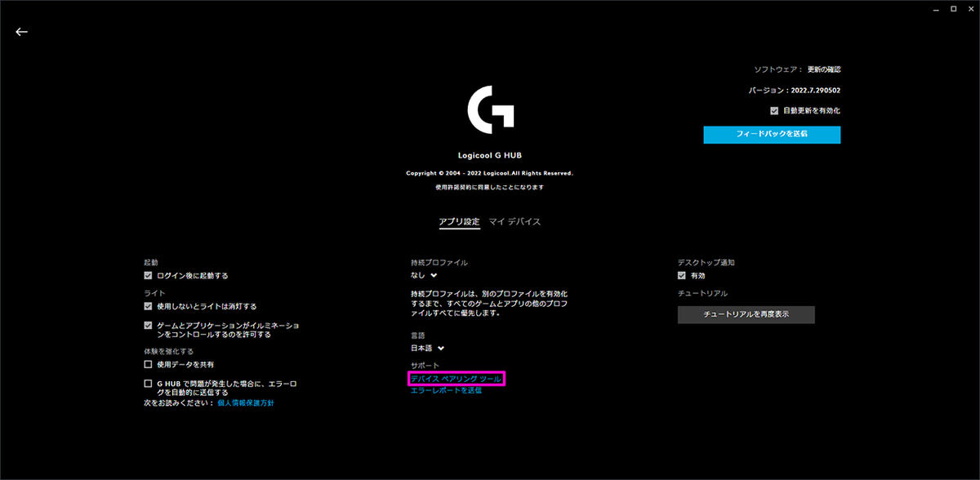Screen dimensions: 980x480
Task: Send feedback via フィードバックを送信 button
Action: point(772,135)
